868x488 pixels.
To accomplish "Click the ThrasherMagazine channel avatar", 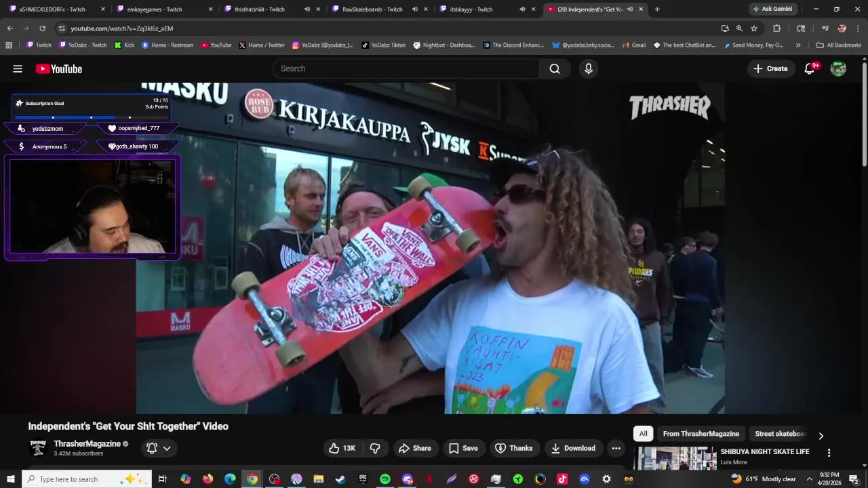I will 39,448.
